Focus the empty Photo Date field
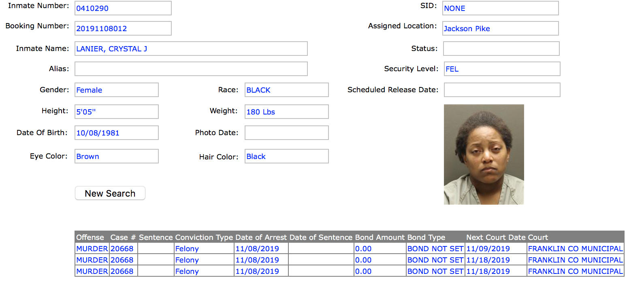This screenshot has width=644, height=284. pyautogui.click(x=286, y=133)
